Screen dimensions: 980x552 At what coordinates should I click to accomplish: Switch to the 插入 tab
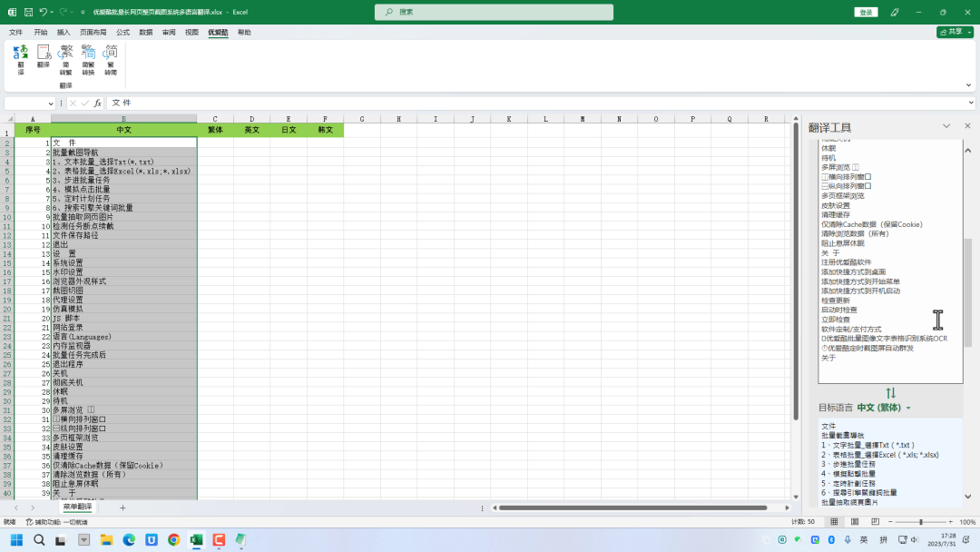[64, 32]
